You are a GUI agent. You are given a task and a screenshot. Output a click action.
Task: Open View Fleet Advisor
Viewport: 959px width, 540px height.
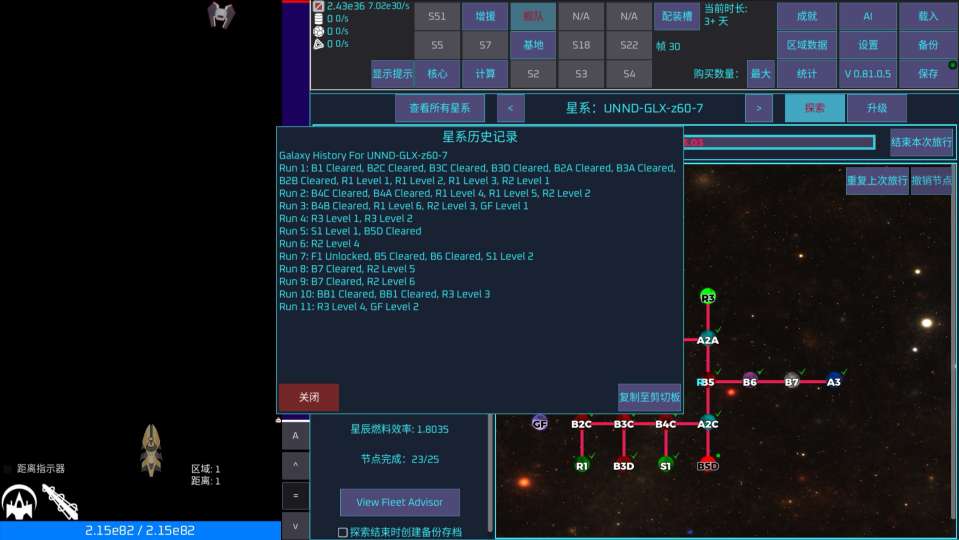pos(400,502)
